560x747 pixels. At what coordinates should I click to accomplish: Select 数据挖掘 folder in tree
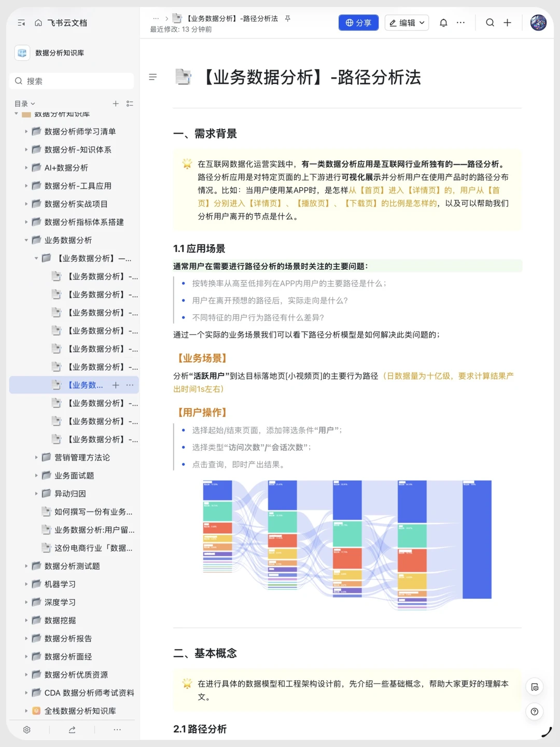click(x=60, y=620)
